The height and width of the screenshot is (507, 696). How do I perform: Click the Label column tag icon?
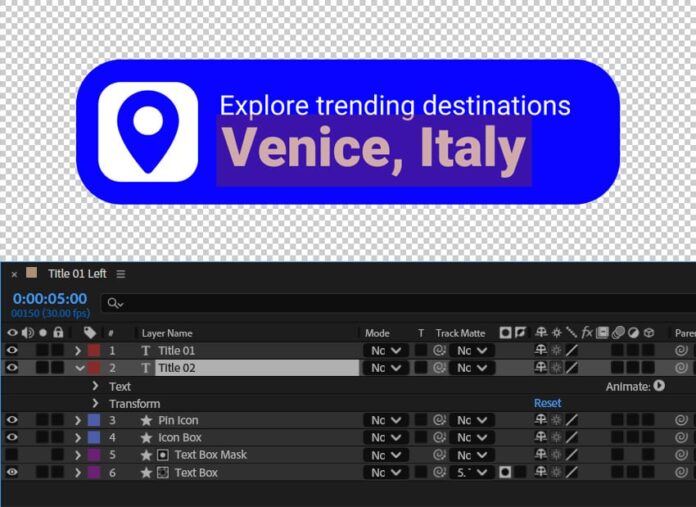pyautogui.click(x=90, y=333)
